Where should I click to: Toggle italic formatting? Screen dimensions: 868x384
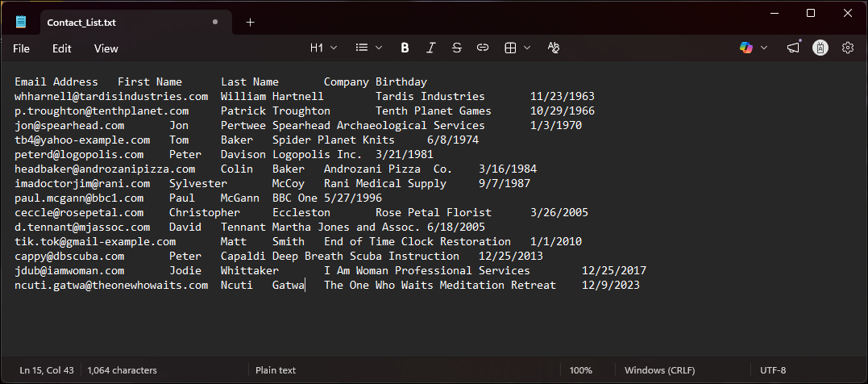pos(430,48)
